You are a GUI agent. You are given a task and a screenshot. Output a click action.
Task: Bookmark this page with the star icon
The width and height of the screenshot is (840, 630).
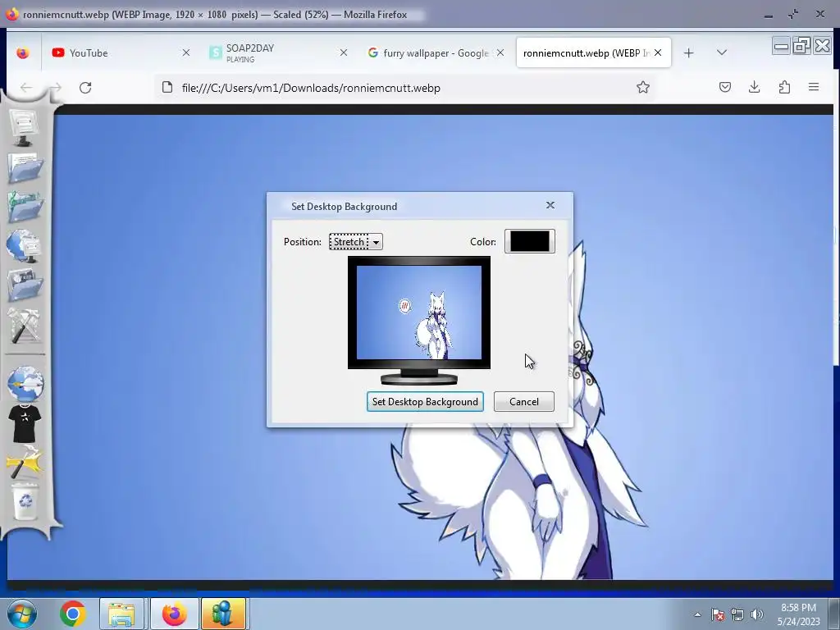click(x=643, y=87)
